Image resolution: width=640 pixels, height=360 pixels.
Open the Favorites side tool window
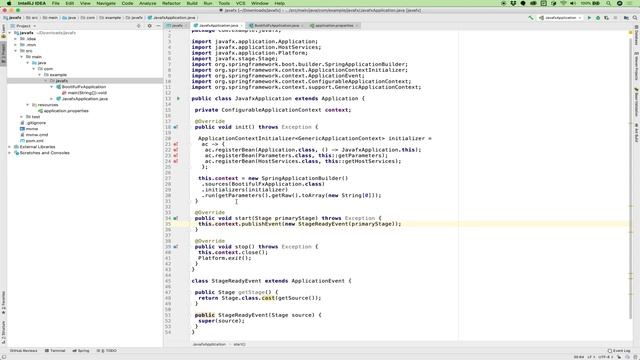pos(3,303)
